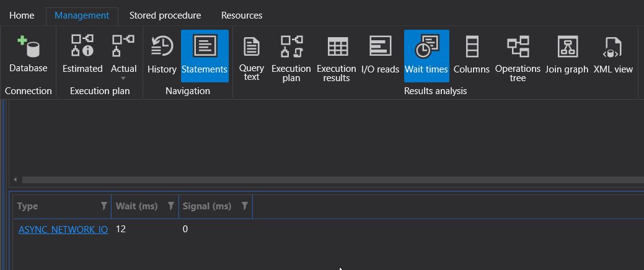Open the History navigation view
The height and width of the screenshot is (270, 644).
[162, 55]
